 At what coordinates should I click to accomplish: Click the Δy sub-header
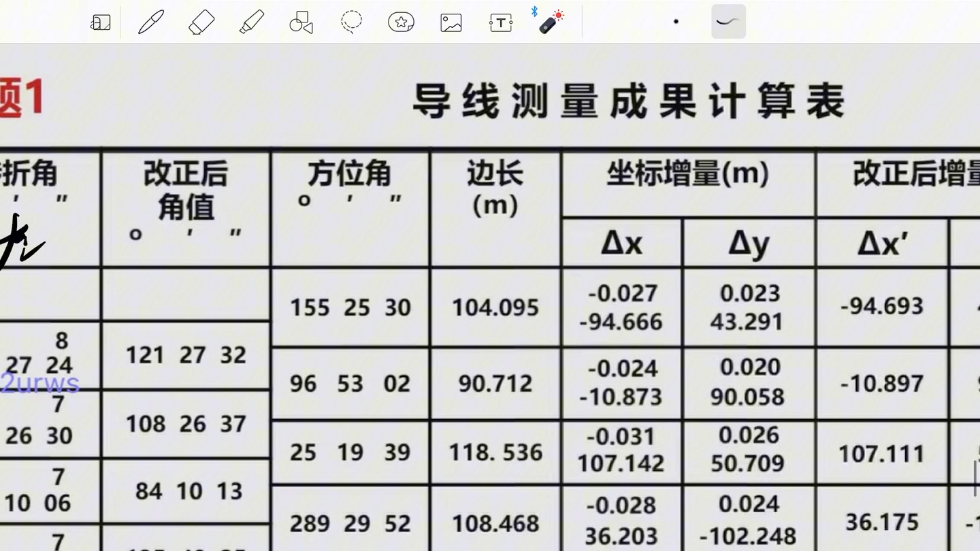[749, 244]
